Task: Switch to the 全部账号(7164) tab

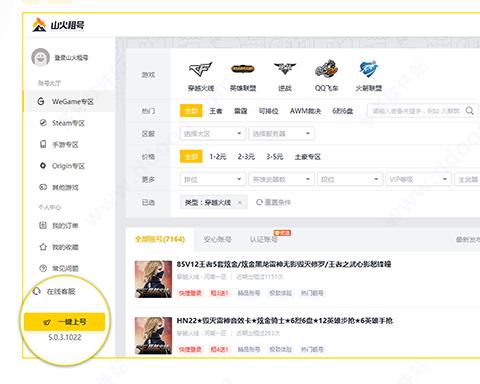Action: [x=160, y=239]
